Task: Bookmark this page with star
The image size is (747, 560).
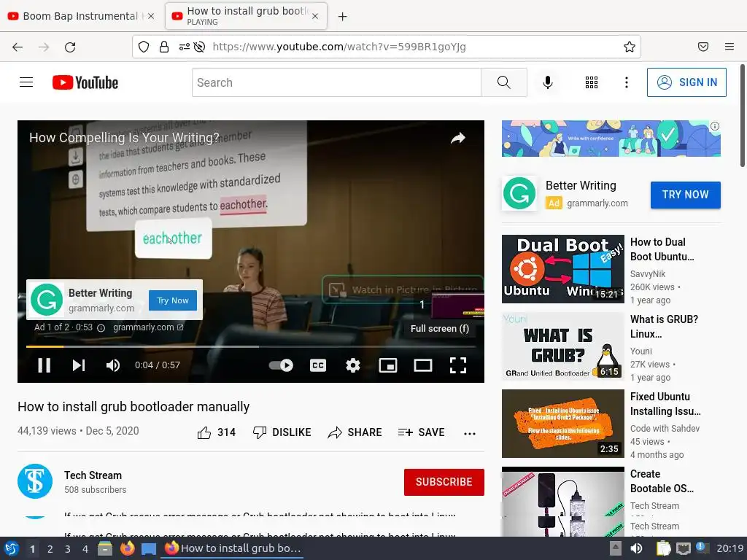Action: 630,47
